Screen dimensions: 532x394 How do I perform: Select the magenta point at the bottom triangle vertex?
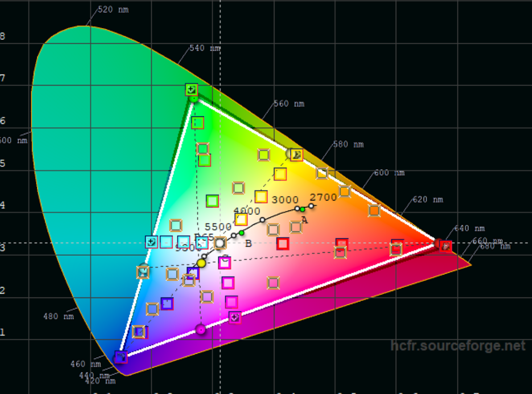click(202, 329)
